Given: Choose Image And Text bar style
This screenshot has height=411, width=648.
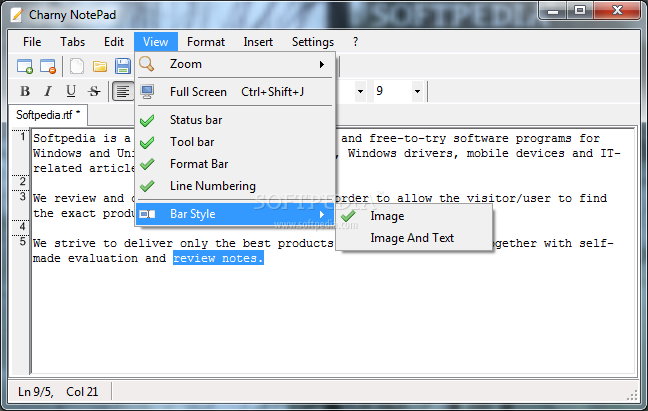Looking at the screenshot, I should [x=414, y=238].
